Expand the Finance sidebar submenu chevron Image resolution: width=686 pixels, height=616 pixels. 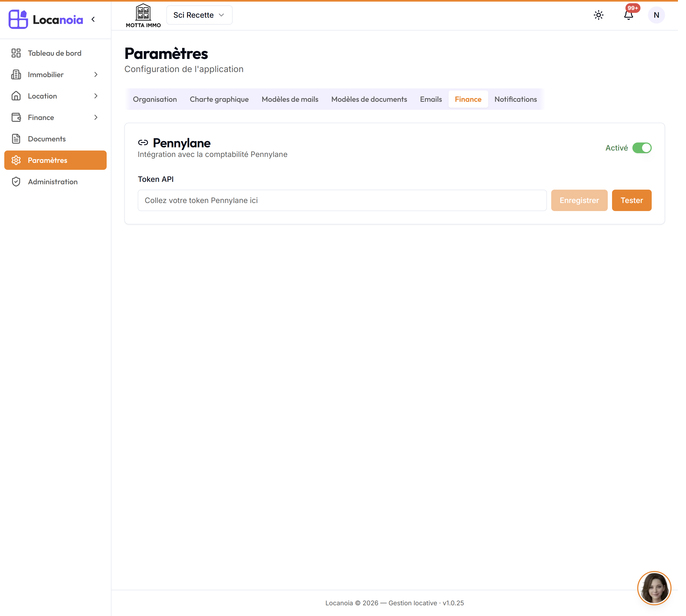(x=96, y=118)
